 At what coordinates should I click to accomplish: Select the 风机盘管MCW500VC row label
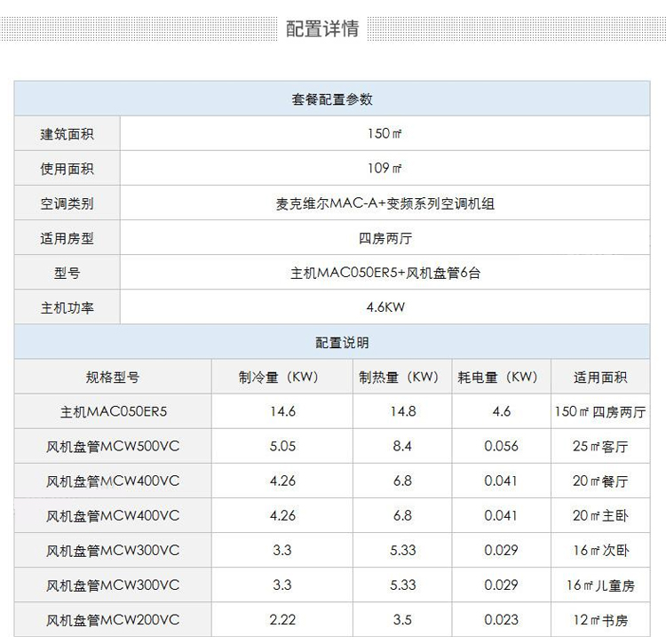tap(113, 446)
